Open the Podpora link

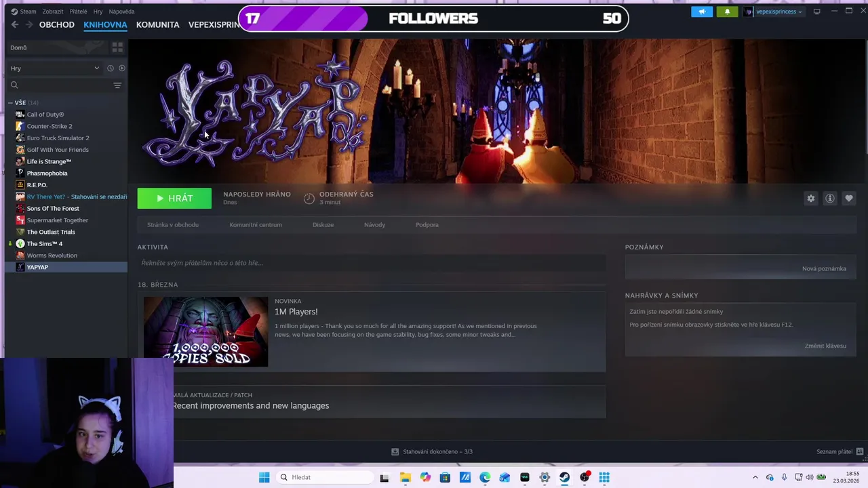point(427,225)
